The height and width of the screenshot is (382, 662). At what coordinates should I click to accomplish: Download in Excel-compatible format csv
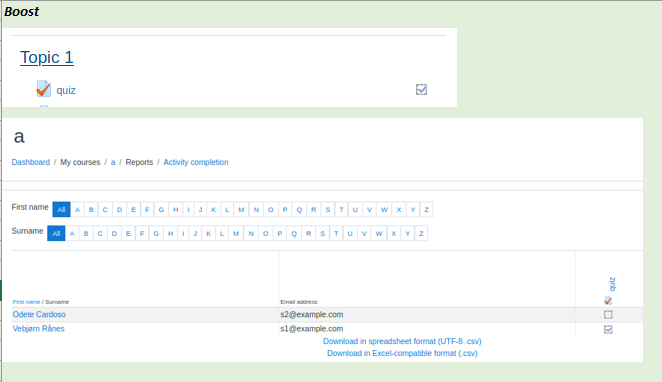pyautogui.click(x=402, y=353)
